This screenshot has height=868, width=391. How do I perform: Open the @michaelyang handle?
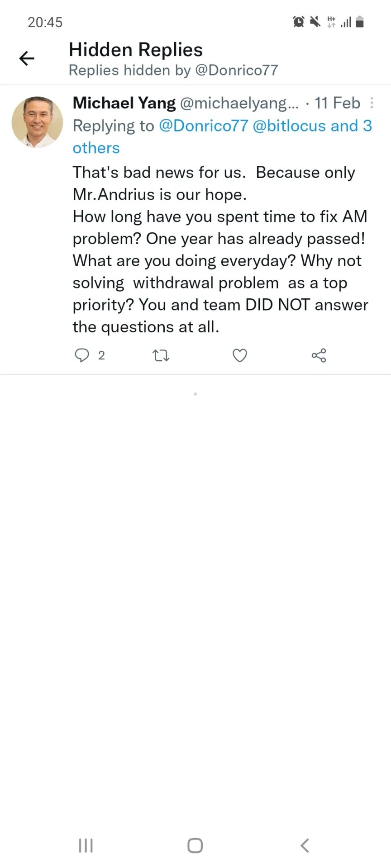coord(239,103)
